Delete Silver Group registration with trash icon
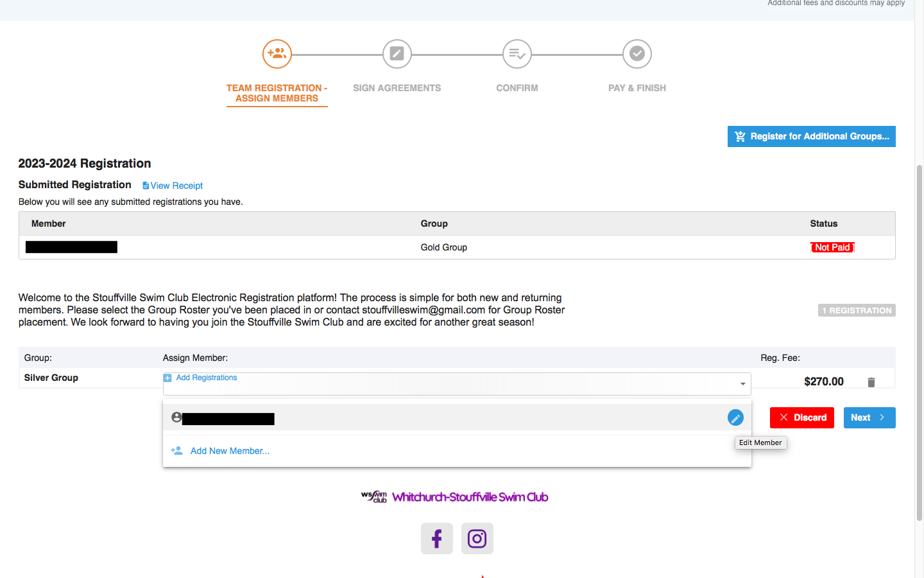The width and height of the screenshot is (924, 578). (871, 382)
